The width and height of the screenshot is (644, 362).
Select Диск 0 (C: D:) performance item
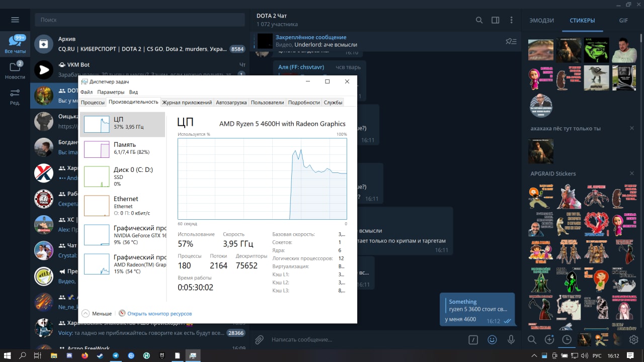click(122, 177)
